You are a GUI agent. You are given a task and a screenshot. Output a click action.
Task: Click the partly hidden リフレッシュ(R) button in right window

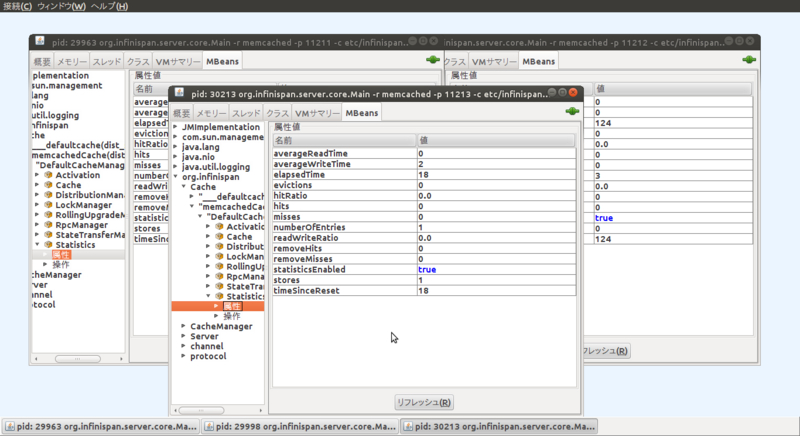click(x=606, y=351)
